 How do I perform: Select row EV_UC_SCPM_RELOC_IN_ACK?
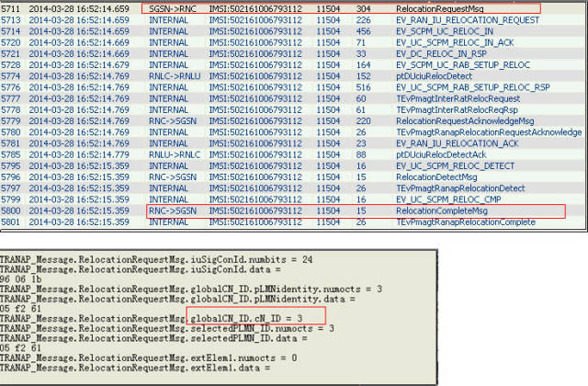click(293, 42)
